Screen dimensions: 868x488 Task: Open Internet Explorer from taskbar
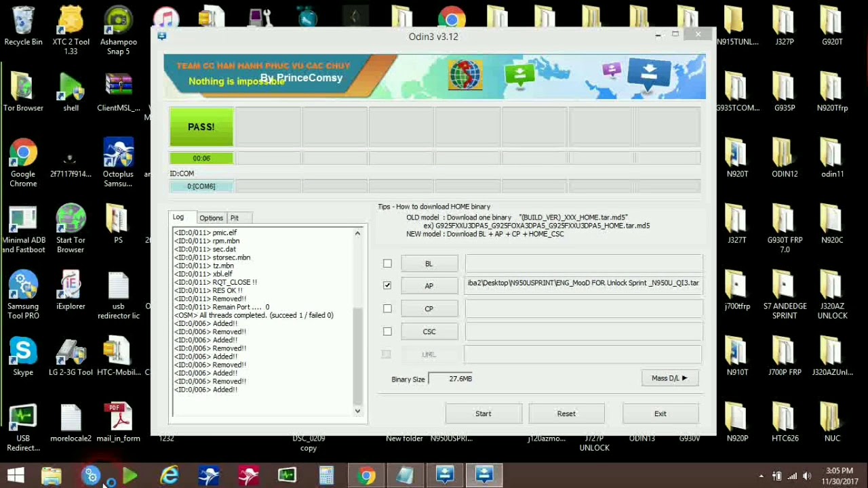[x=170, y=476]
